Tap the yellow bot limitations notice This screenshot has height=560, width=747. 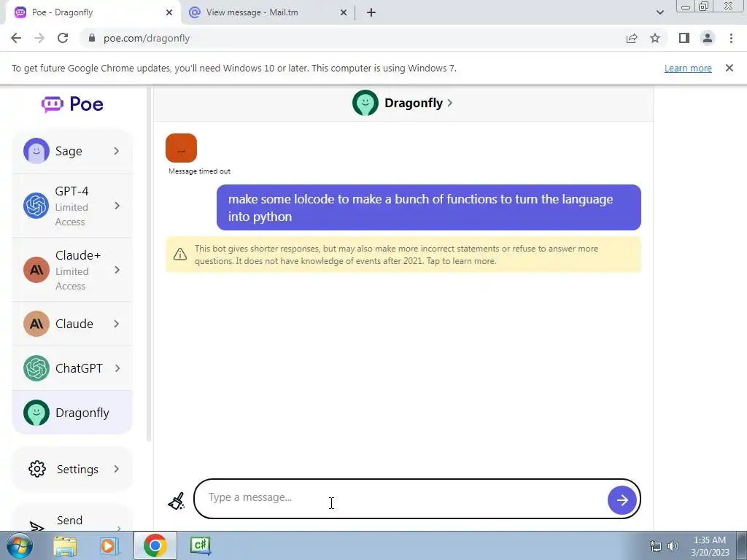[403, 254]
